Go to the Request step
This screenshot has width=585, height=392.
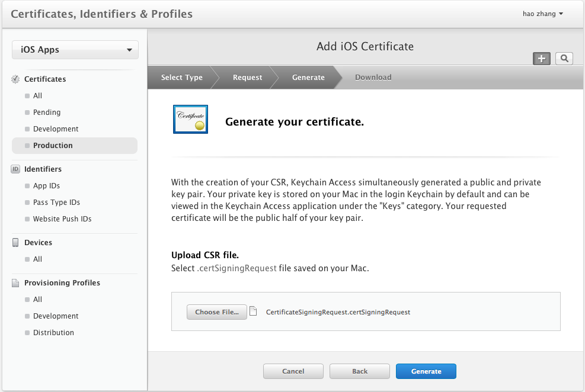247,78
